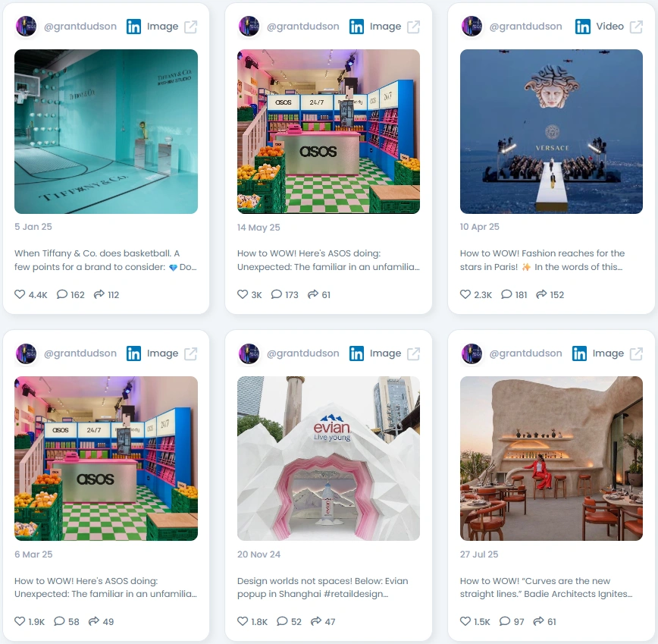The width and height of the screenshot is (658, 644).
Task: Click share icon showing 49 on 6 Mar post
Action: [93, 621]
